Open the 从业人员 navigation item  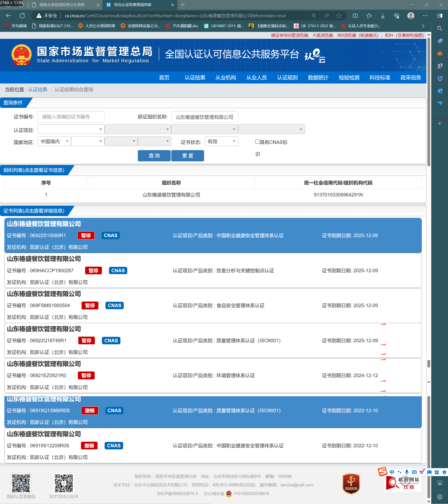257,78
